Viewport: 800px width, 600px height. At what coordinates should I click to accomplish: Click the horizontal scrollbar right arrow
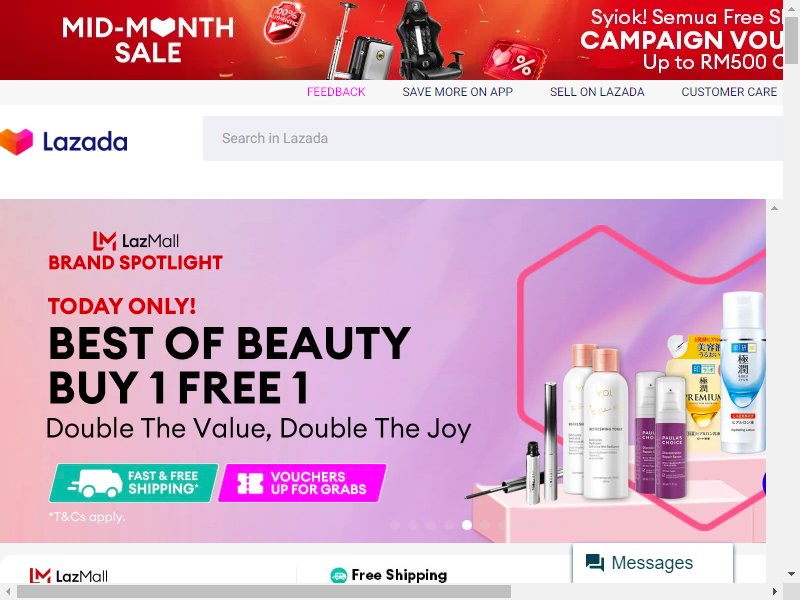pyautogui.click(x=774, y=592)
